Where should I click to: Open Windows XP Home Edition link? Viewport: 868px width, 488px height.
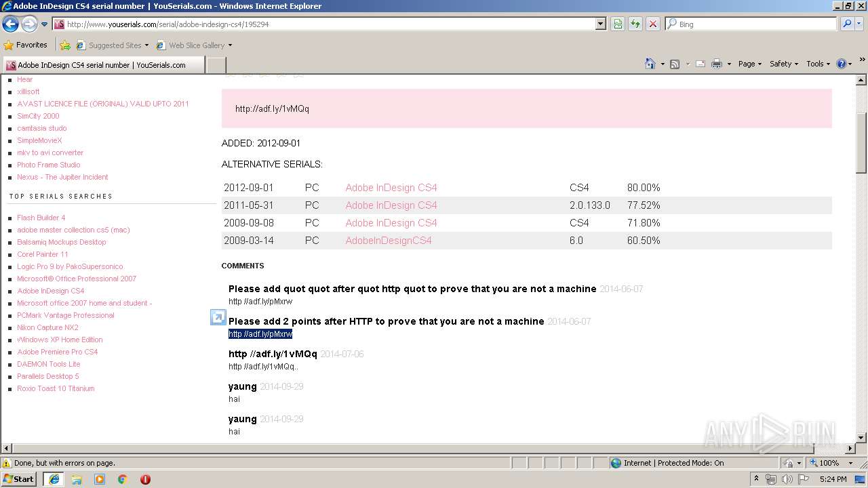click(60, 340)
